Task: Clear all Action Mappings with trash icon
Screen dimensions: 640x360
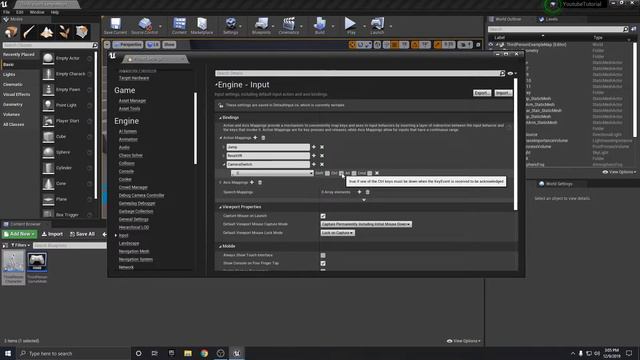Action: click(x=263, y=138)
